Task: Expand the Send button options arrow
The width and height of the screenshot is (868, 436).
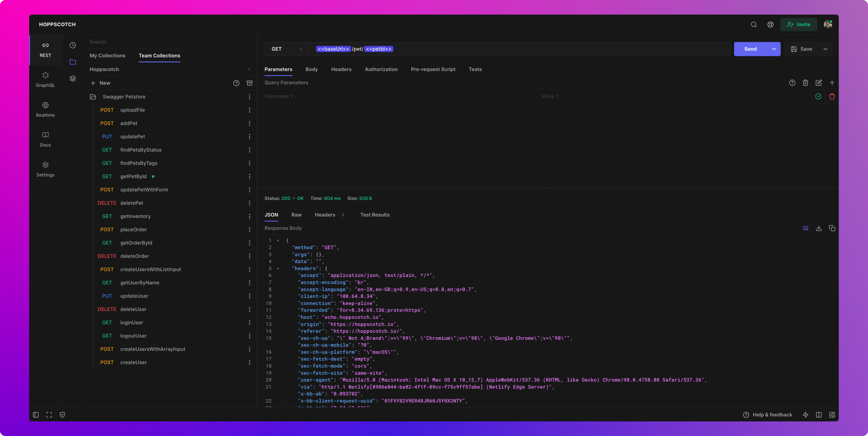Action: [x=774, y=49]
